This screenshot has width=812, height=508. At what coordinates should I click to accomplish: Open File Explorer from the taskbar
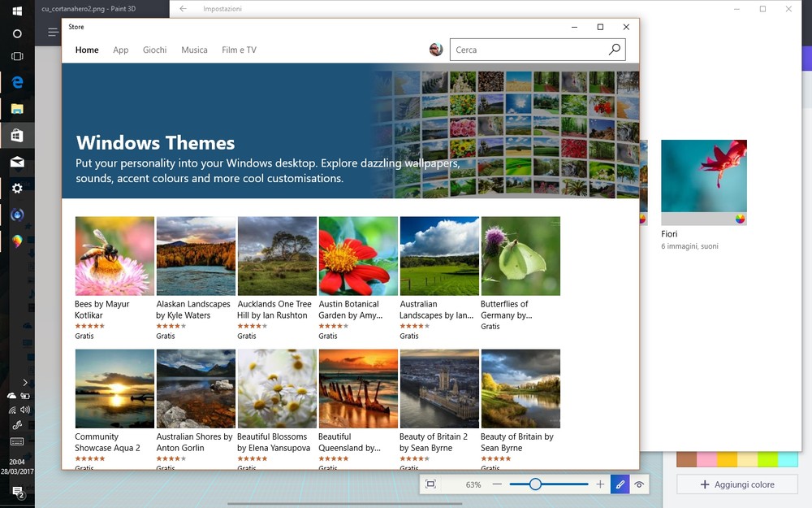click(x=17, y=109)
